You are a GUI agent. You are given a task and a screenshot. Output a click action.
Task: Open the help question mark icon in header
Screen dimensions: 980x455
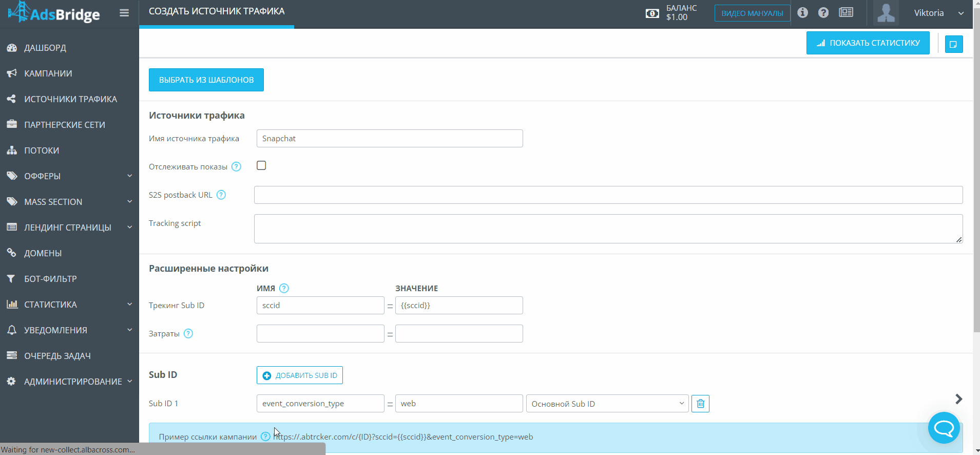823,12
